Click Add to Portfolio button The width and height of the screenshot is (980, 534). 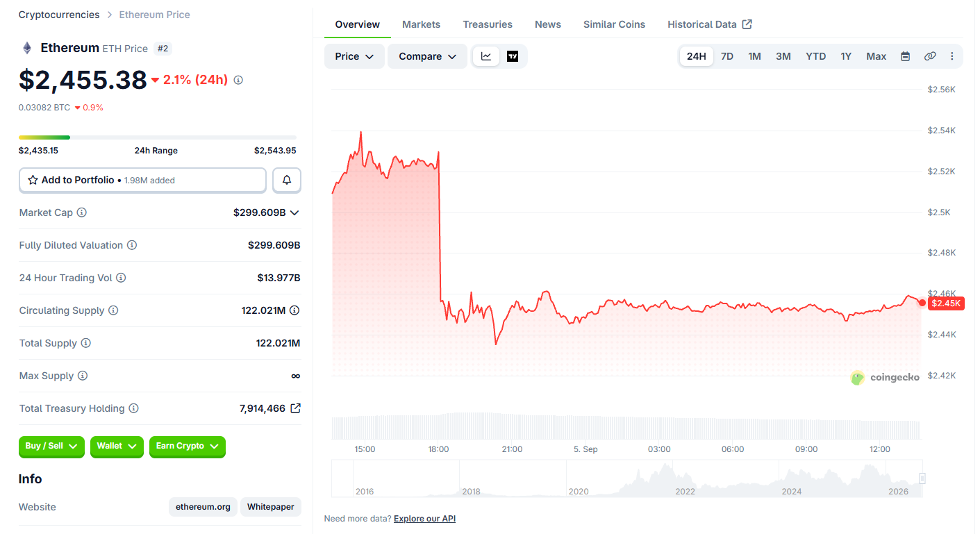(142, 180)
